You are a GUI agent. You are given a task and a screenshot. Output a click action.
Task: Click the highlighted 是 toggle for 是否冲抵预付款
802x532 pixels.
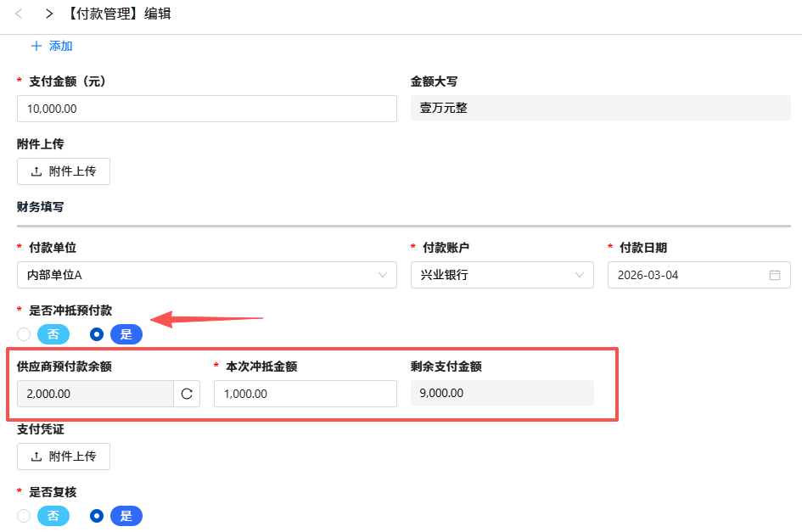126,334
